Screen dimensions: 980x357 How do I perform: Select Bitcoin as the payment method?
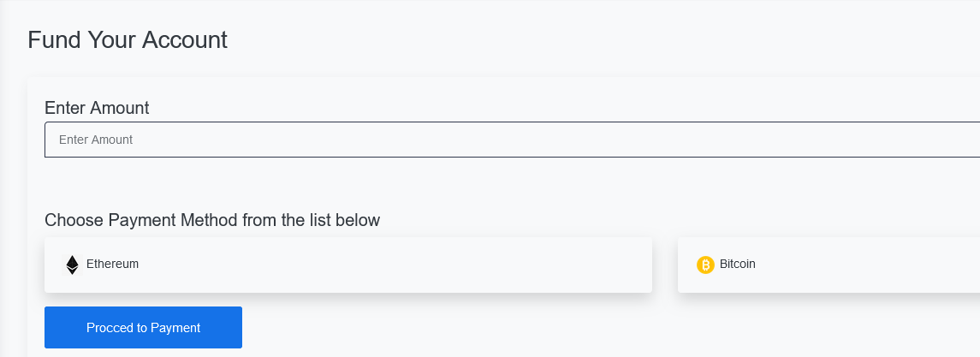click(829, 265)
